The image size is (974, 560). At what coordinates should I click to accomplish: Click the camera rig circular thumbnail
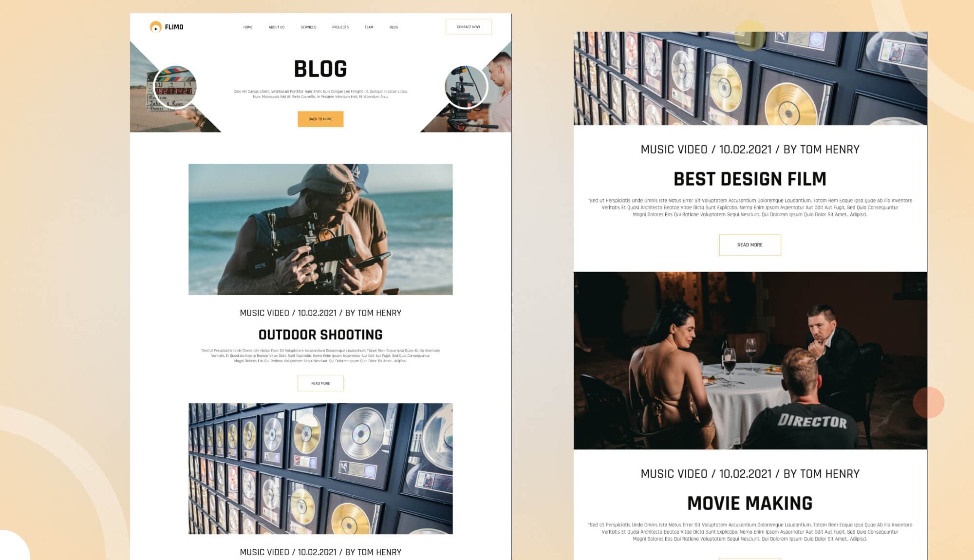click(x=466, y=88)
